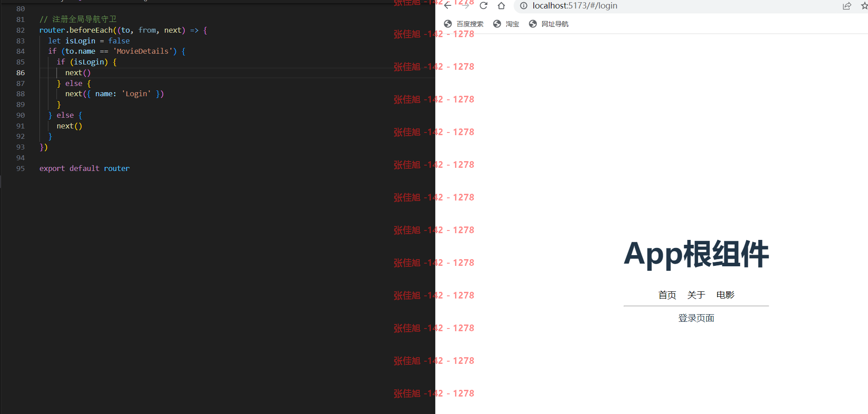Reload the browser page

click(x=484, y=5)
